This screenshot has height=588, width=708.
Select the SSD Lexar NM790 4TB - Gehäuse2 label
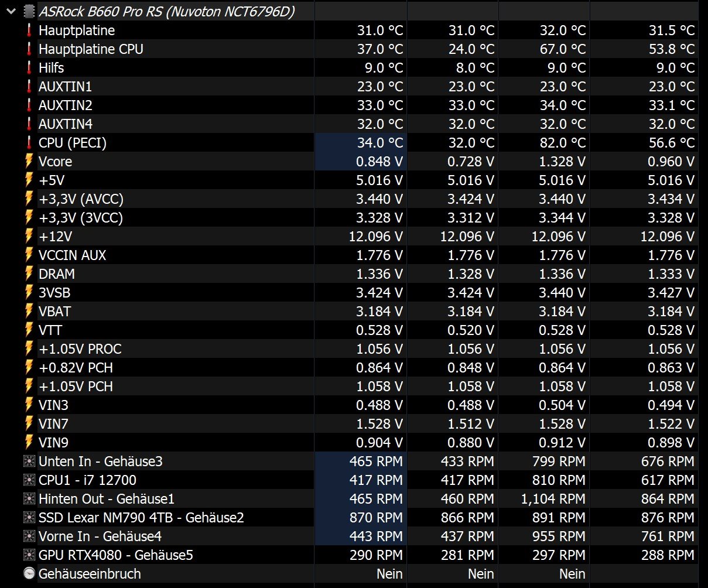(141, 518)
